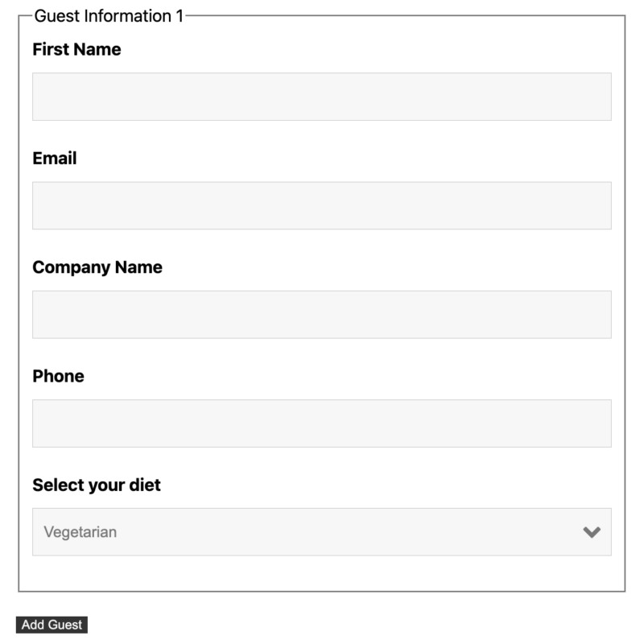Click the Company Name label
644x644 pixels.
point(95,267)
